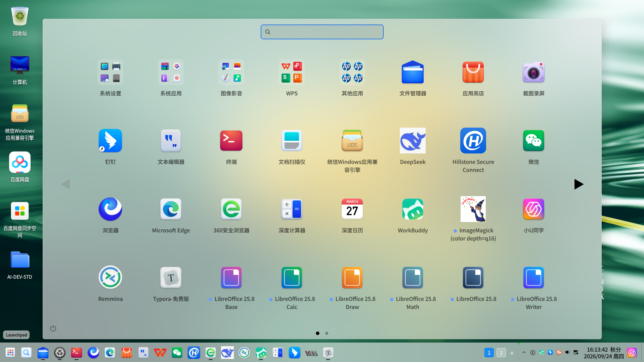The image size is (644, 362).
Task: Launch LibreOffice 25.8 Writer
Action: pos(533,277)
